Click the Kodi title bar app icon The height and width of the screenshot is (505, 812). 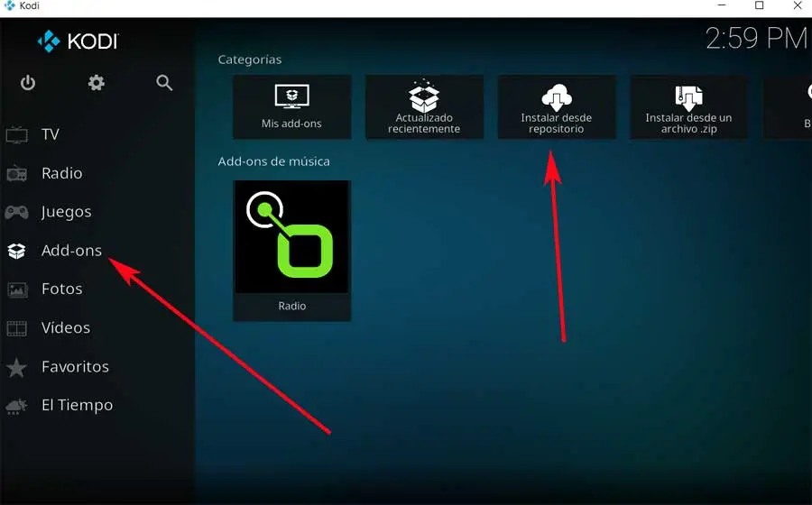coord(9,5)
